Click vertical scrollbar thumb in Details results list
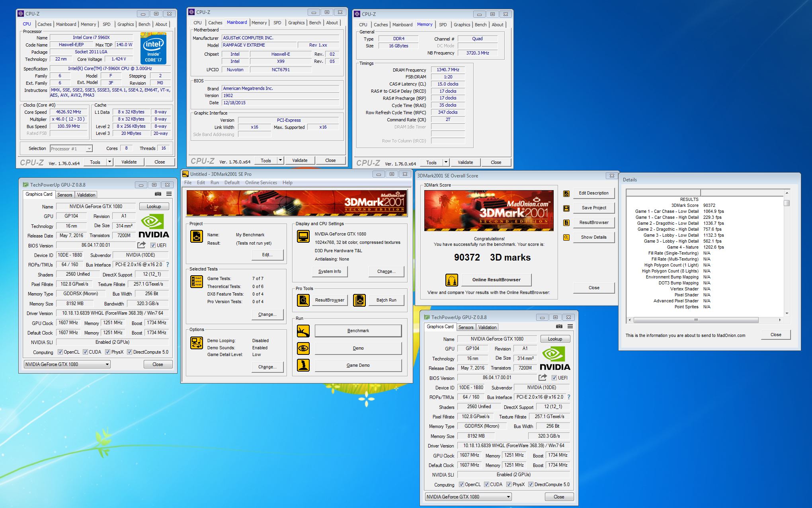 [787, 203]
